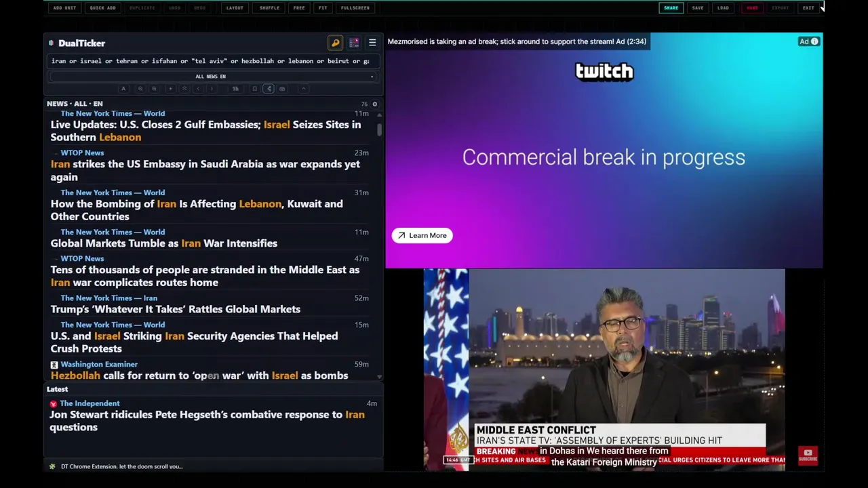Image resolution: width=868 pixels, height=488 pixels.
Task: Click the FULLSCREEN button
Action: point(355,8)
